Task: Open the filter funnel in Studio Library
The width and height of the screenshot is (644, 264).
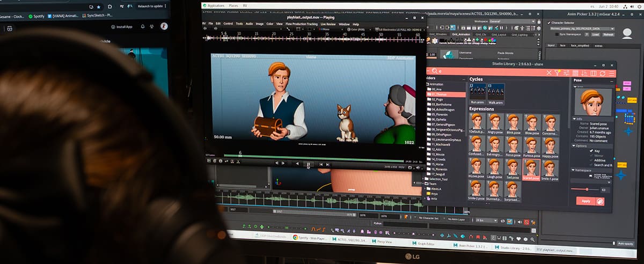Action: [557, 72]
